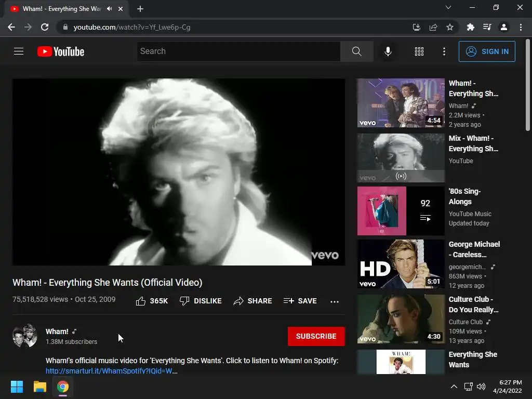View site information lock icon
Viewport: 532px width, 399px height.
pyautogui.click(x=65, y=27)
